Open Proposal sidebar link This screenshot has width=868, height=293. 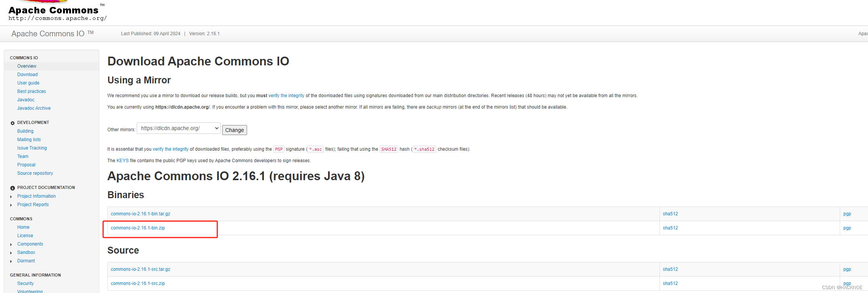[x=26, y=165]
